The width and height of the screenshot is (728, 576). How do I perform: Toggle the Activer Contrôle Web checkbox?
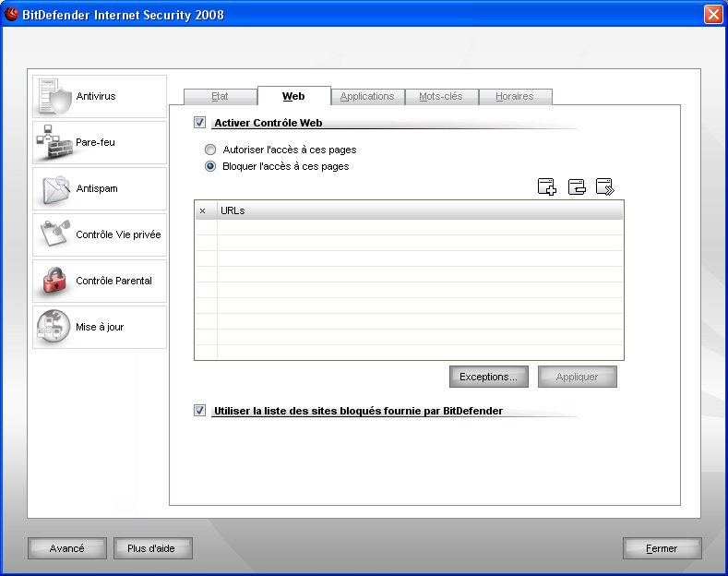[199, 123]
